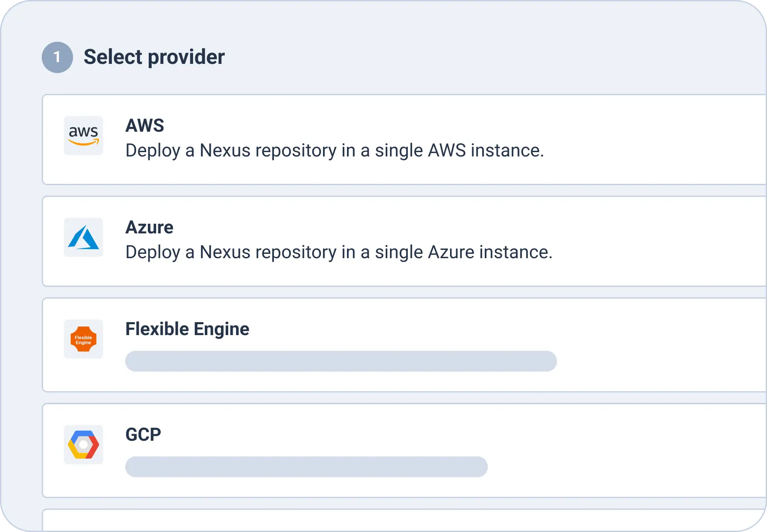Click the Azure instance description text

point(339,252)
